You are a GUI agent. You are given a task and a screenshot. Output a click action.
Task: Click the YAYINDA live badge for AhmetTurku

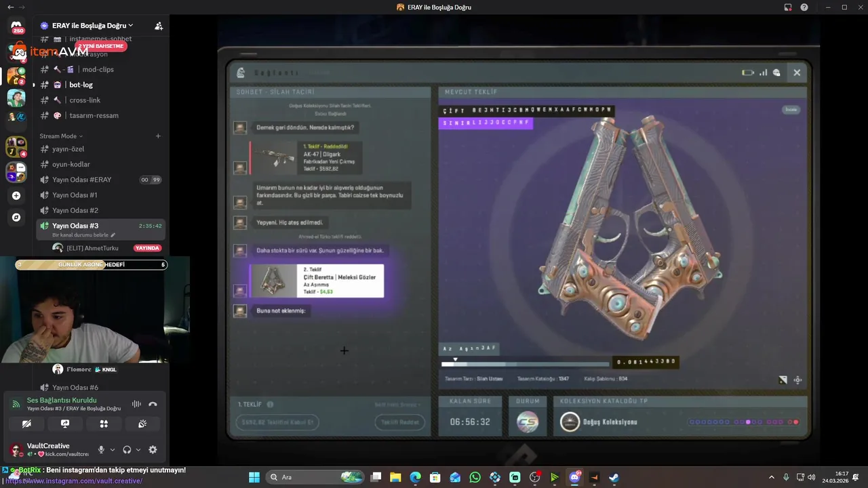[147, 248]
